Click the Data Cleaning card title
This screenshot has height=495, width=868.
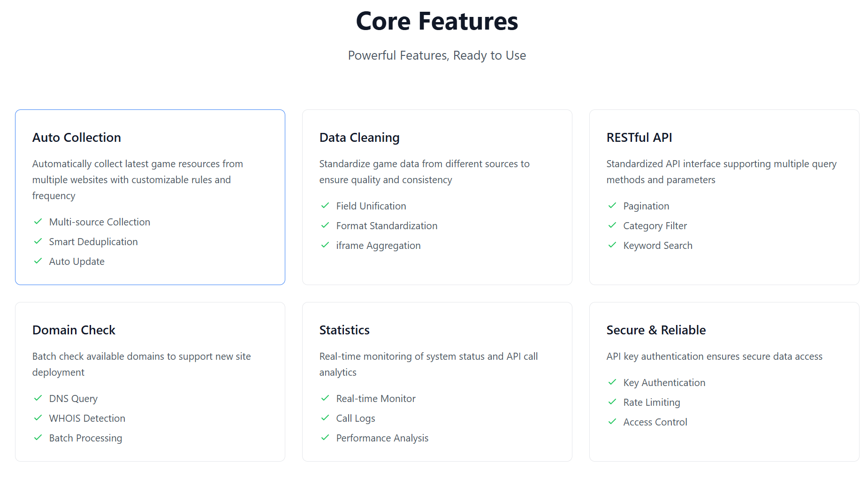[x=359, y=138]
